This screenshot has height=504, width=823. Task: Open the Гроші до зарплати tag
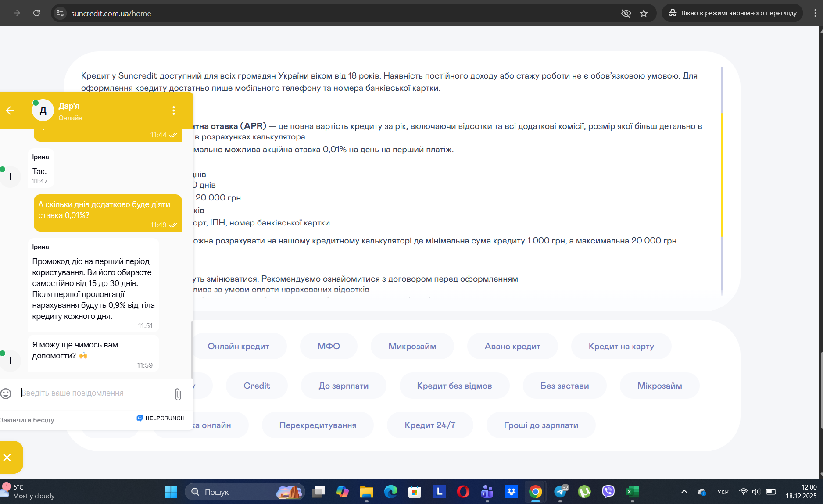click(541, 425)
